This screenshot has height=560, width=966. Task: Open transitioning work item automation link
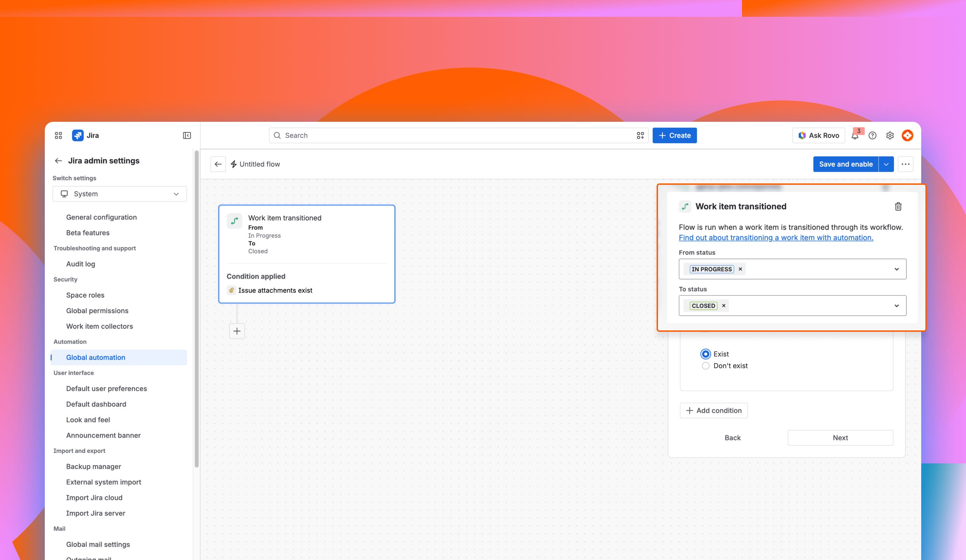click(776, 238)
